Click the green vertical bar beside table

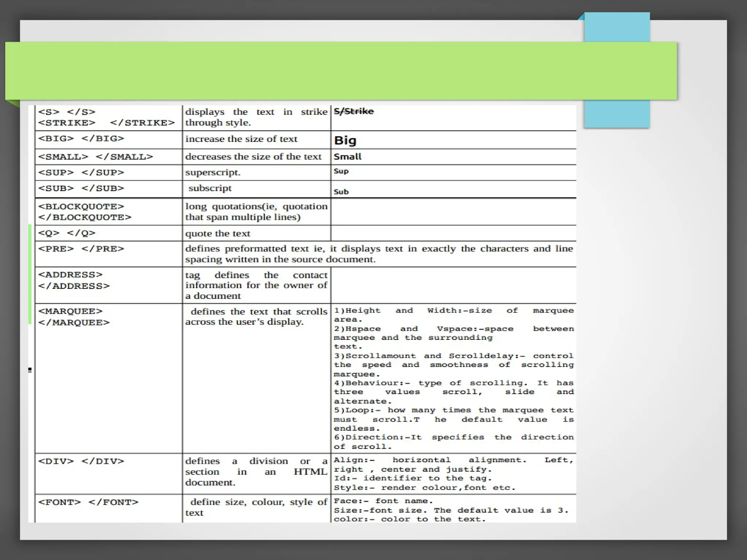[x=30, y=274]
